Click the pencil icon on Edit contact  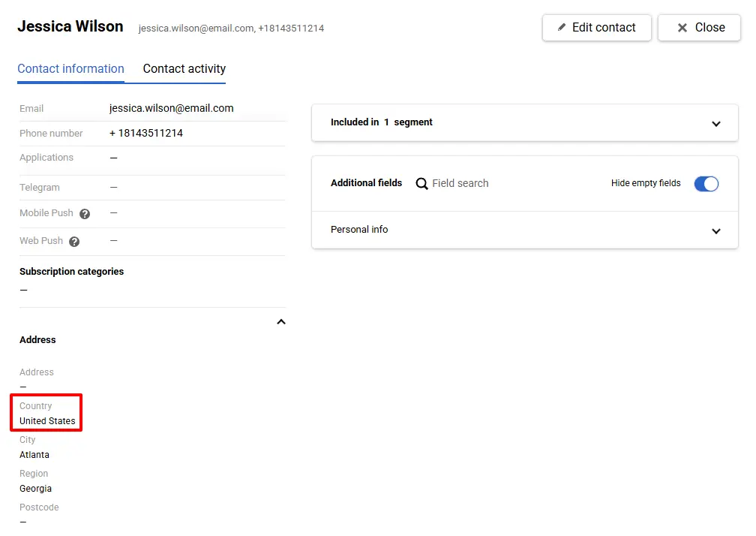tap(562, 27)
